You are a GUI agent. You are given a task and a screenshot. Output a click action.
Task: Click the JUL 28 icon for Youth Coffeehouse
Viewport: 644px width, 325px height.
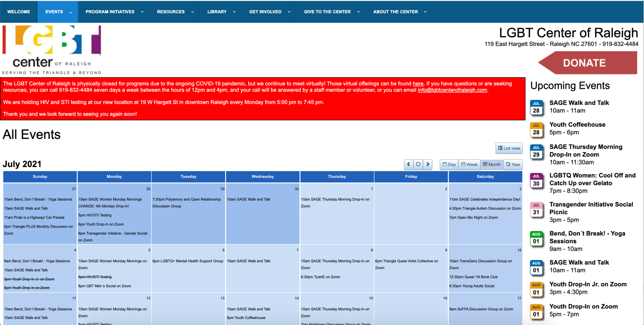[x=536, y=129]
